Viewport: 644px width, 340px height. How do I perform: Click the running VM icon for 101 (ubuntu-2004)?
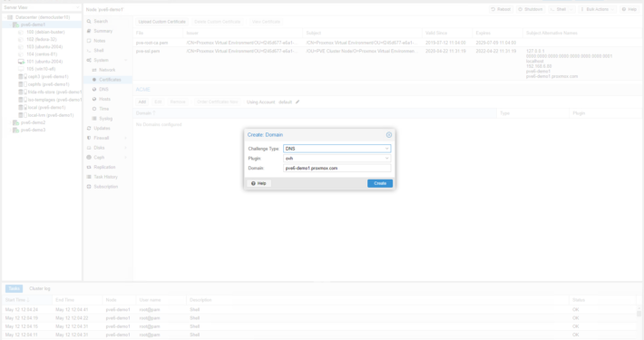point(21,62)
